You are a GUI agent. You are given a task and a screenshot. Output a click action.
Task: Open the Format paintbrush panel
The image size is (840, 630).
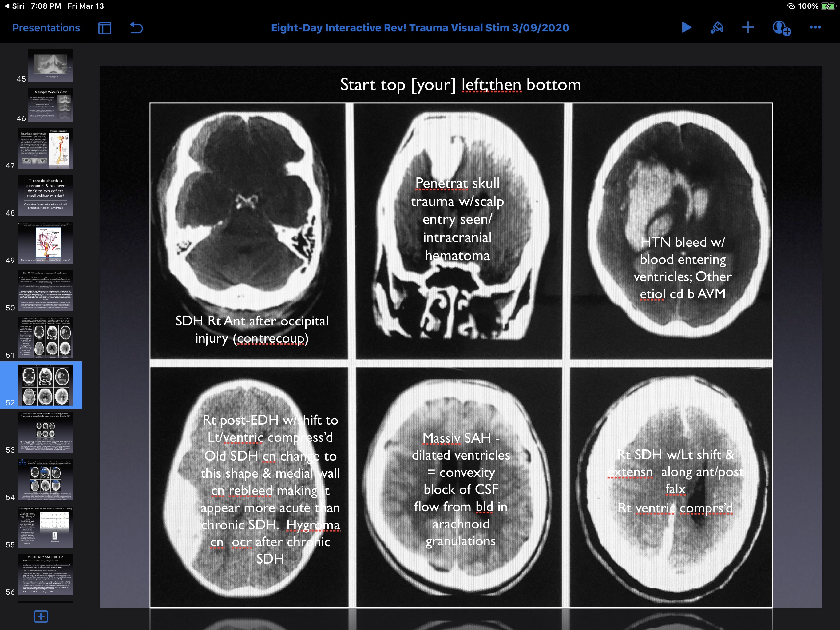coord(717,27)
